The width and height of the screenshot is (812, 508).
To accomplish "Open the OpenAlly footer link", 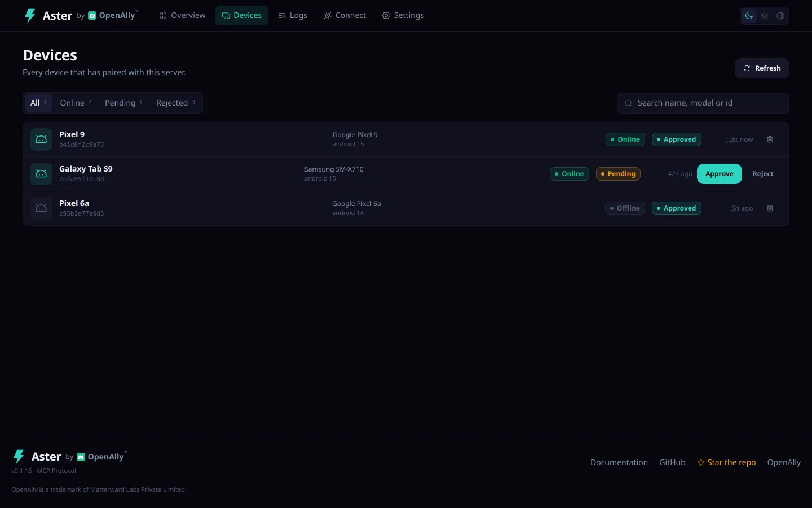I will [784, 462].
